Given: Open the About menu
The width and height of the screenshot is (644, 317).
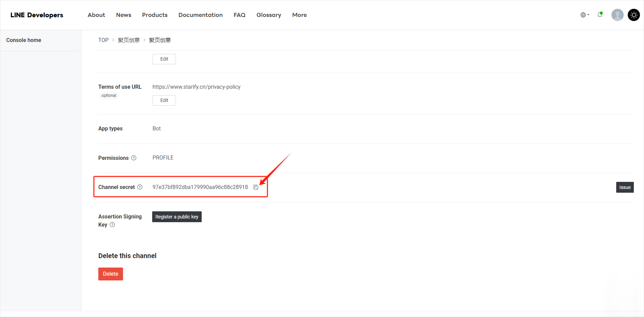Looking at the screenshot, I should pos(96,15).
